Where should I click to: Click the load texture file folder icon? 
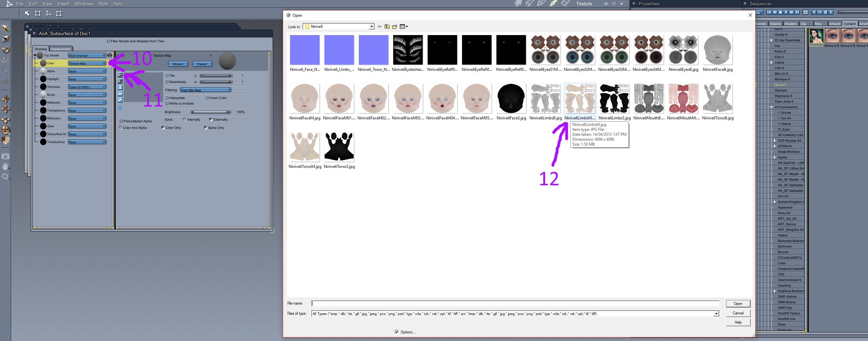point(120,75)
